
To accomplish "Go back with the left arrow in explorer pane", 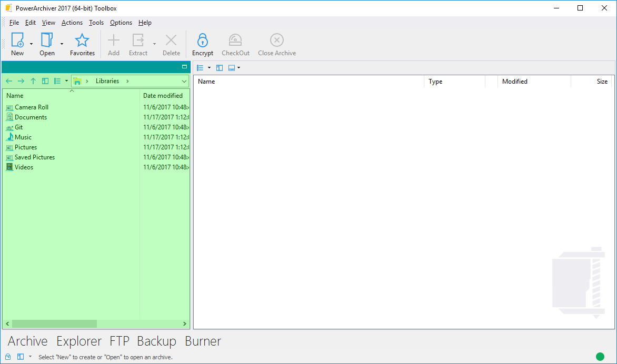I will 9,81.
